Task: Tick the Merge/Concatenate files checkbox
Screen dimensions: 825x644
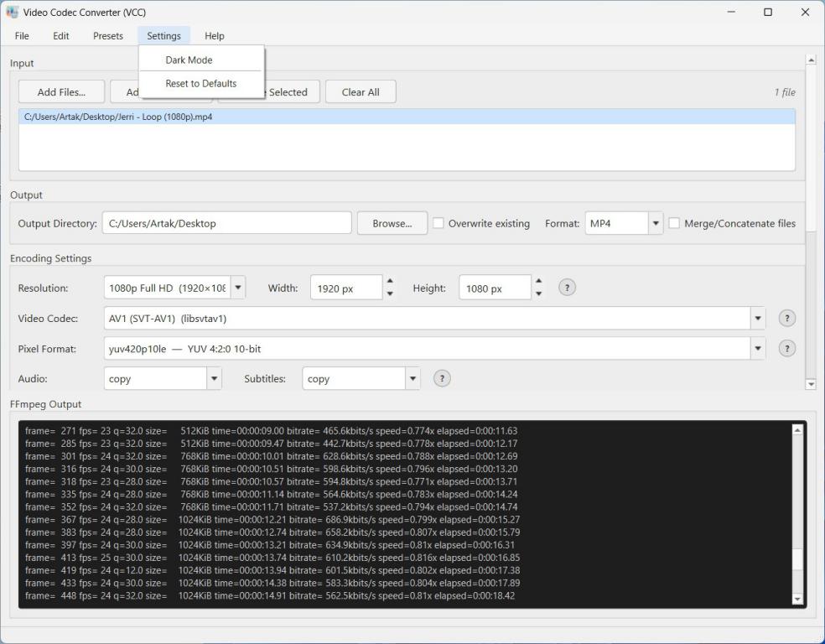Action: tap(674, 223)
